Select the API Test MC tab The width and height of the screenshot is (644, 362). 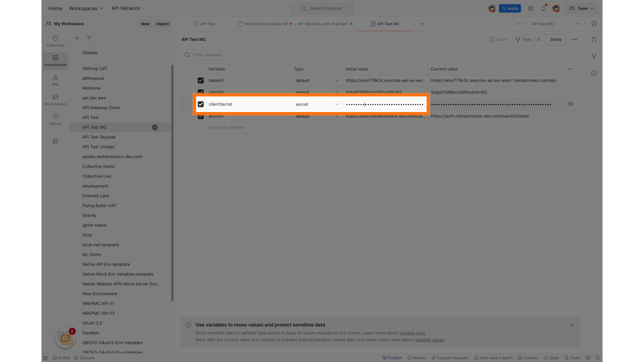pyautogui.click(x=385, y=24)
